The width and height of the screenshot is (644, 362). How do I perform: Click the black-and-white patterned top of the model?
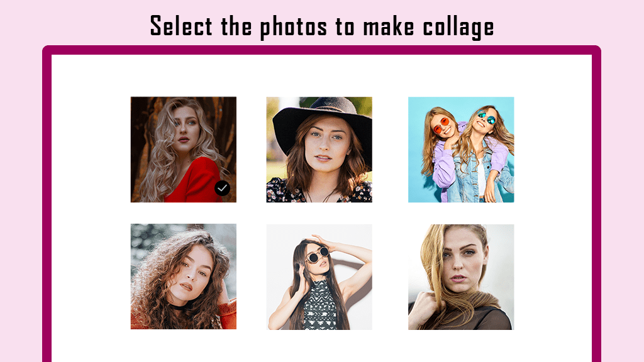(x=320, y=307)
